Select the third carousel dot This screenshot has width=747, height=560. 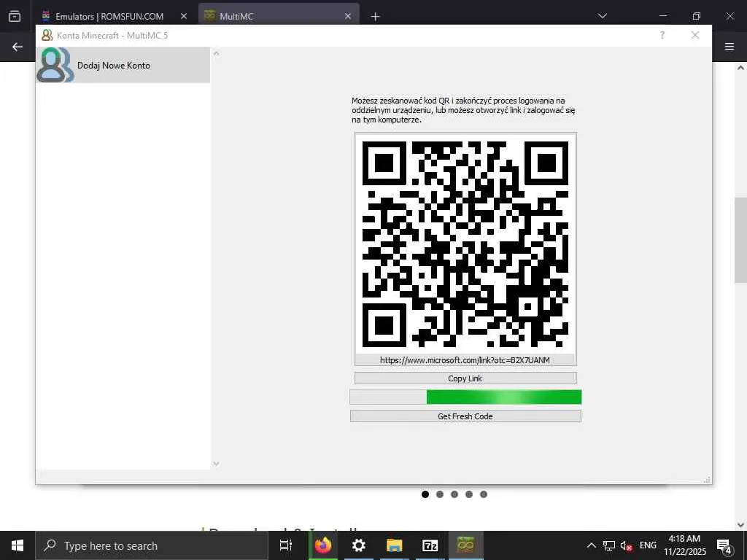pos(454,494)
